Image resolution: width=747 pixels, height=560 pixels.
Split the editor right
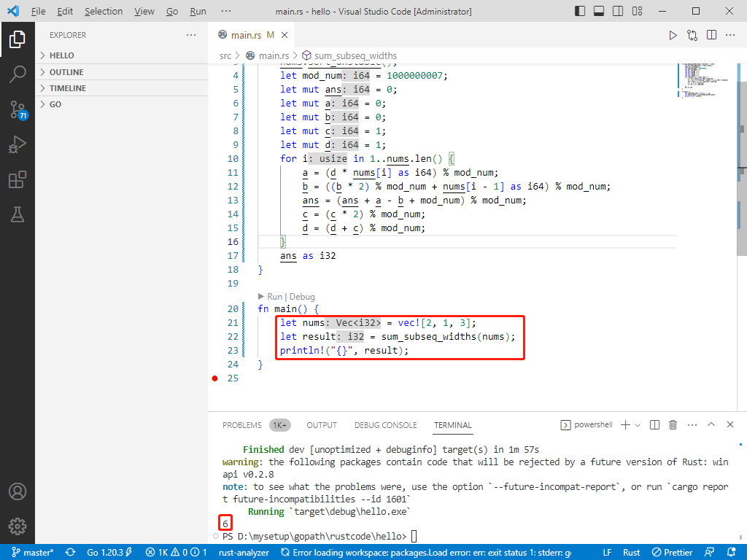pyautogui.click(x=711, y=35)
